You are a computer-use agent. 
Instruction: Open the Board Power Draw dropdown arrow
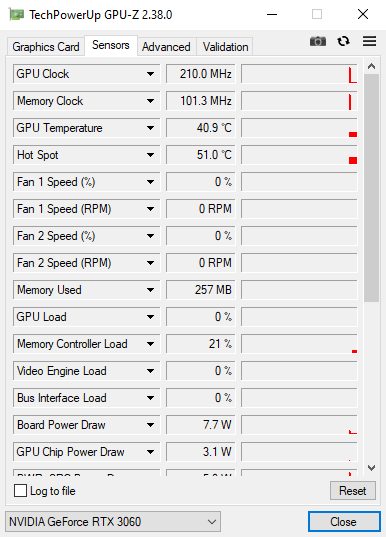(150, 425)
